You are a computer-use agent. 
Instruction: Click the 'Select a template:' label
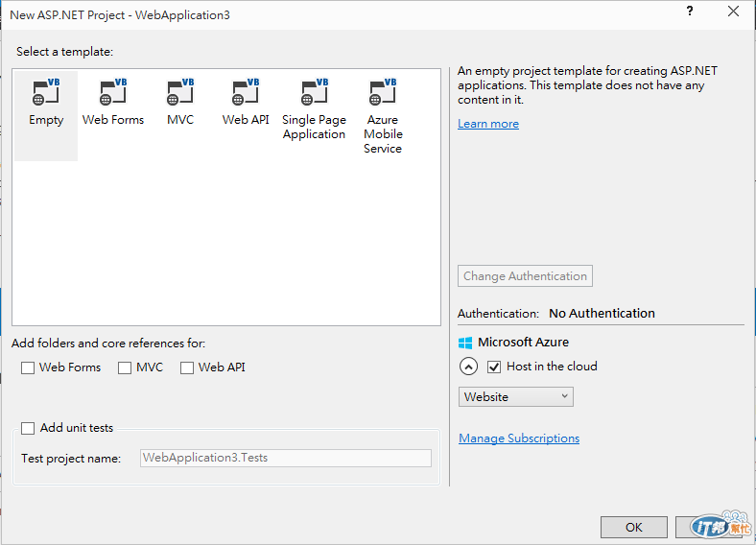click(64, 52)
